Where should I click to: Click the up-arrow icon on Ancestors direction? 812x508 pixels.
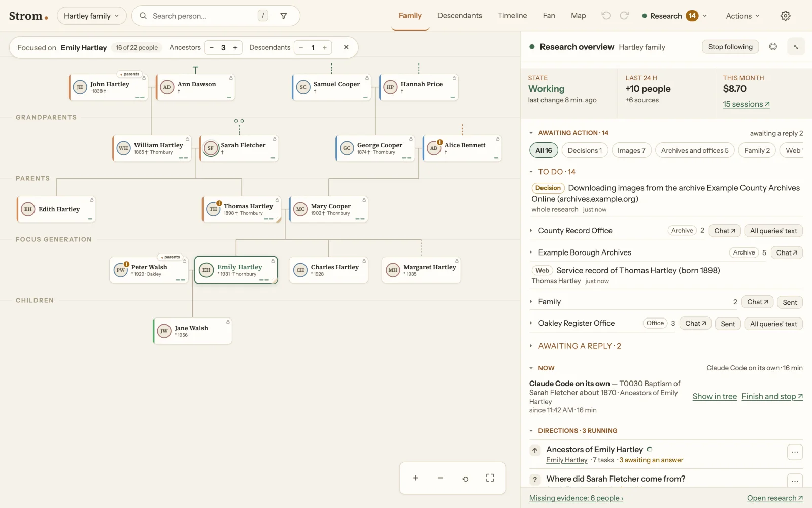click(x=535, y=450)
